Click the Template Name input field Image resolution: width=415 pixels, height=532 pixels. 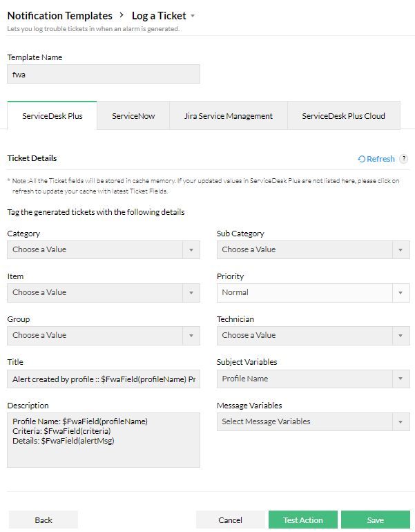tap(104, 74)
